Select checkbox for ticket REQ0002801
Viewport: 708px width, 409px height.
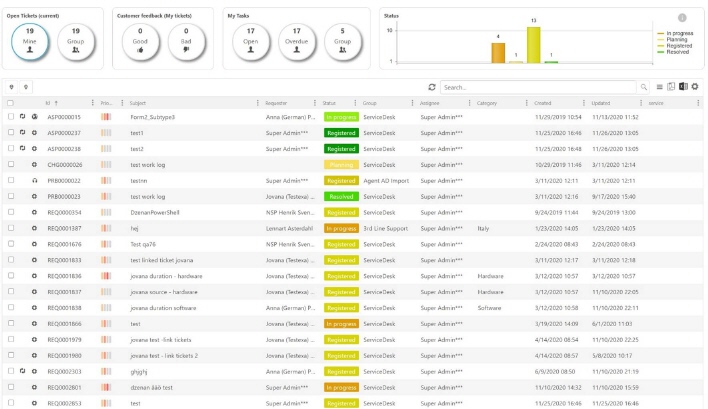[11, 387]
